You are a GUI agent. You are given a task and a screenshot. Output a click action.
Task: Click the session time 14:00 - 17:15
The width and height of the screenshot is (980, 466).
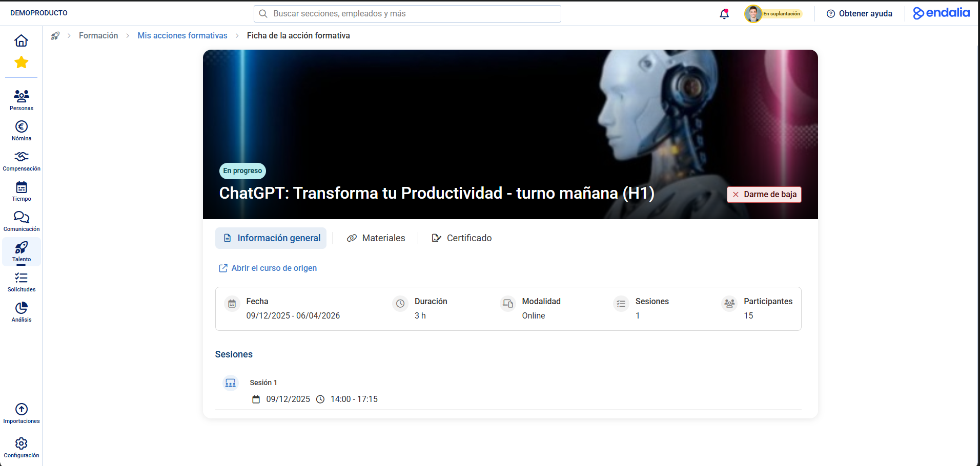(354, 399)
